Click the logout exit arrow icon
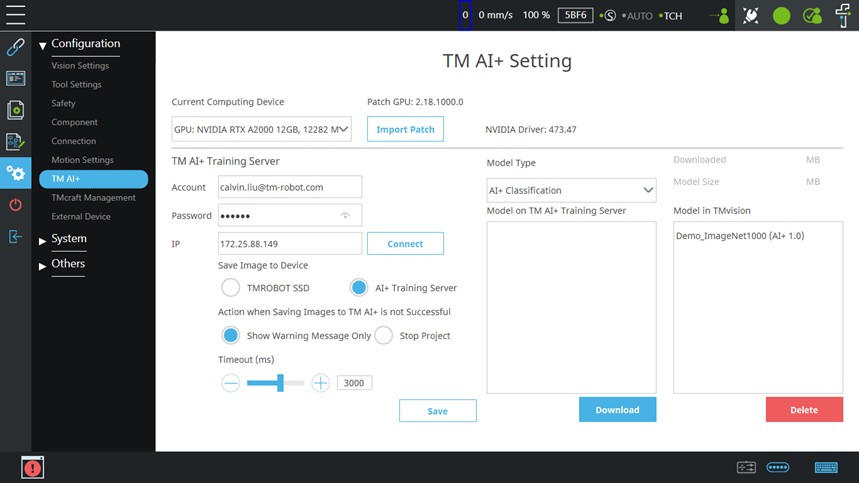Screen dimensions: 859x483 15,237
